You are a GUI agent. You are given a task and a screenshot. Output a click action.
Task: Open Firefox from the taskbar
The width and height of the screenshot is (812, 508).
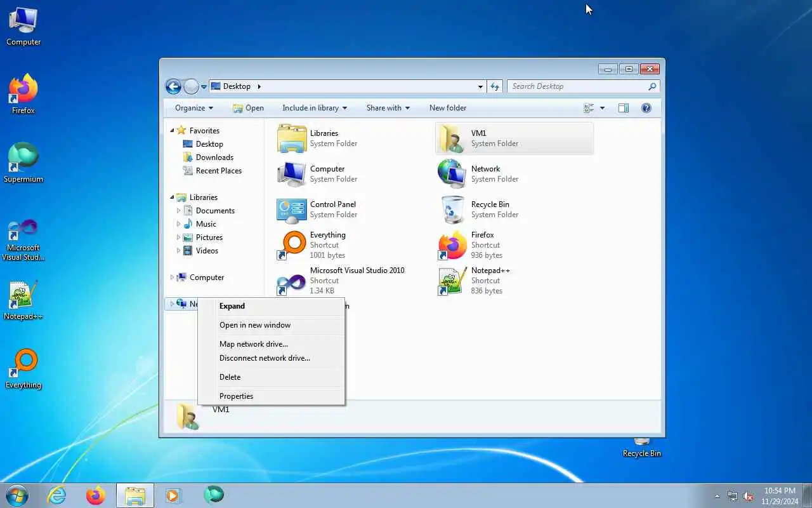(x=96, y=495)
